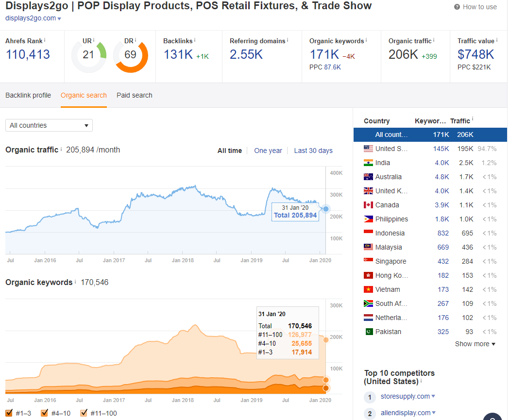Click the Netherlands flag icon
510x420 pixels.
[368, 318]
